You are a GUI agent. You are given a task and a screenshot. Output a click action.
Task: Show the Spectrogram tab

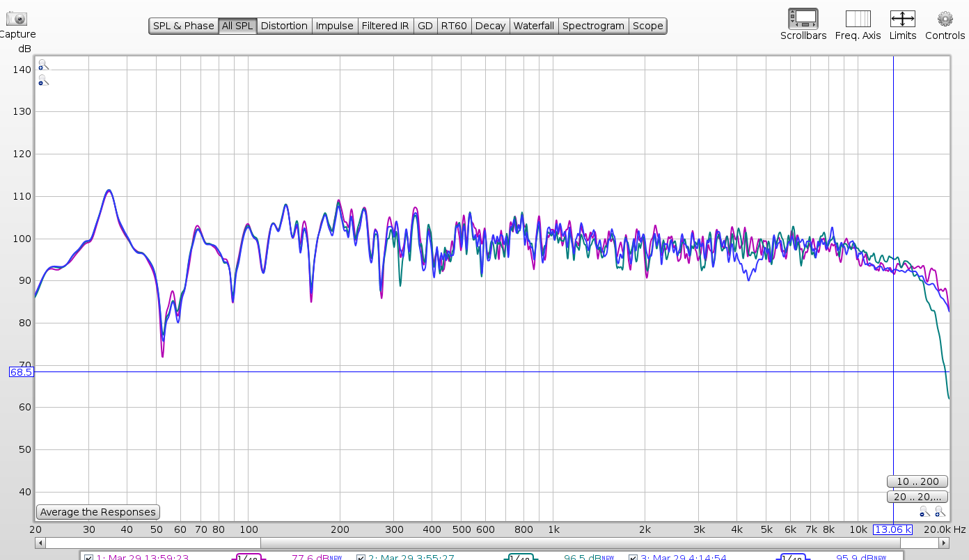tap(593, 26)
